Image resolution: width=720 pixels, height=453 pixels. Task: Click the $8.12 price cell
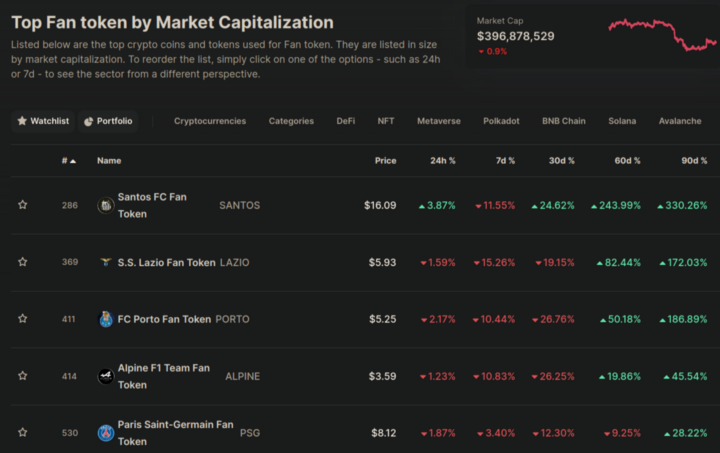pos(383,433)
